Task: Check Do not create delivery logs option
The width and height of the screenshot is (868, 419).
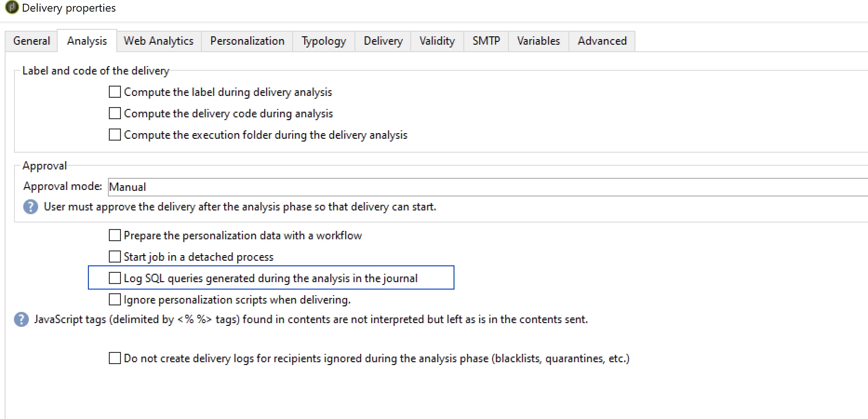Action: [x=115, y=358]
